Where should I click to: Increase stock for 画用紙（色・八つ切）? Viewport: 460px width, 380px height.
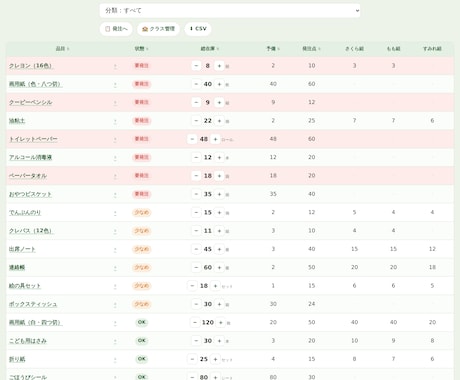click(219, 84)
